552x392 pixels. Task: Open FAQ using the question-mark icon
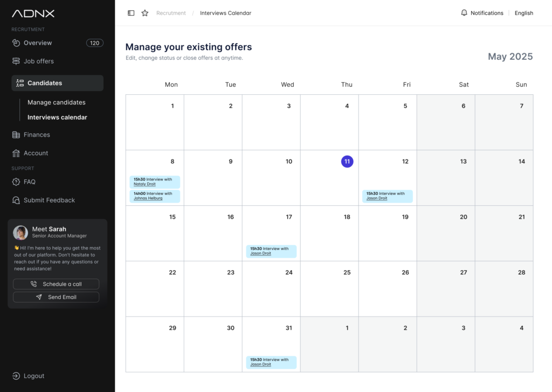(17, 181)
